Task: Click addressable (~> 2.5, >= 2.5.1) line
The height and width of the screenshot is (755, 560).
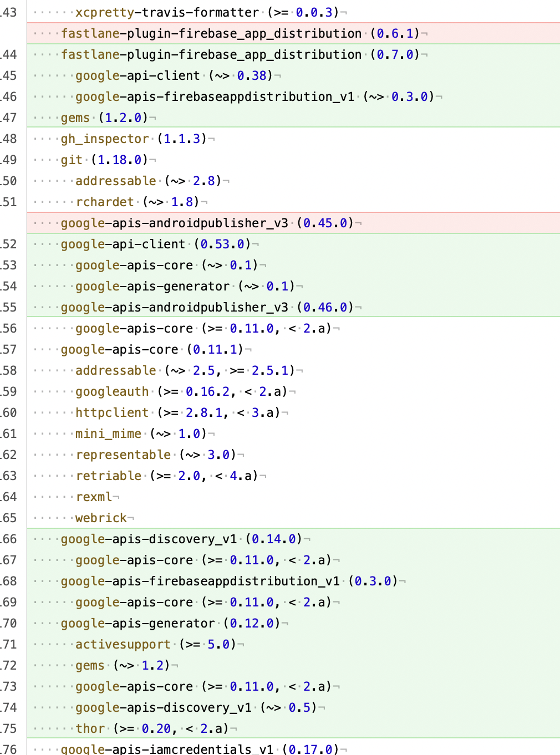Action: [294, 370]
